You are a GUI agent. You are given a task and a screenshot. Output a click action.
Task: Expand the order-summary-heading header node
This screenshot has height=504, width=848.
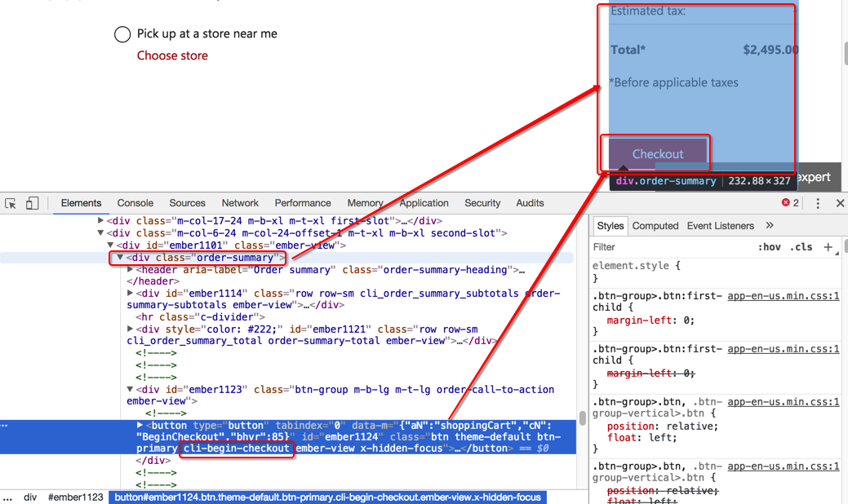(x=130, y=269)
